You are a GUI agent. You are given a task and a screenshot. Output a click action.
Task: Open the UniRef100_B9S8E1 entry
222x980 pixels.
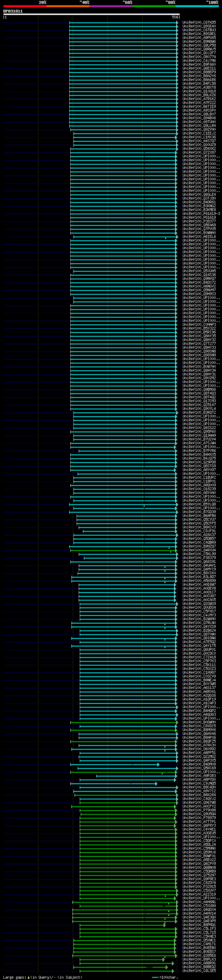click(x=199, y=34)
